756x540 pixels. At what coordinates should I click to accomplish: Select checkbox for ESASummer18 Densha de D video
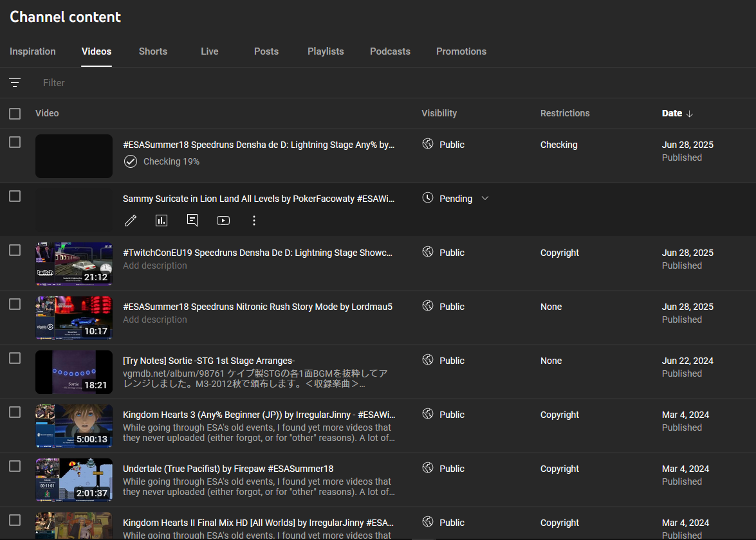click(x=15, y=143)
